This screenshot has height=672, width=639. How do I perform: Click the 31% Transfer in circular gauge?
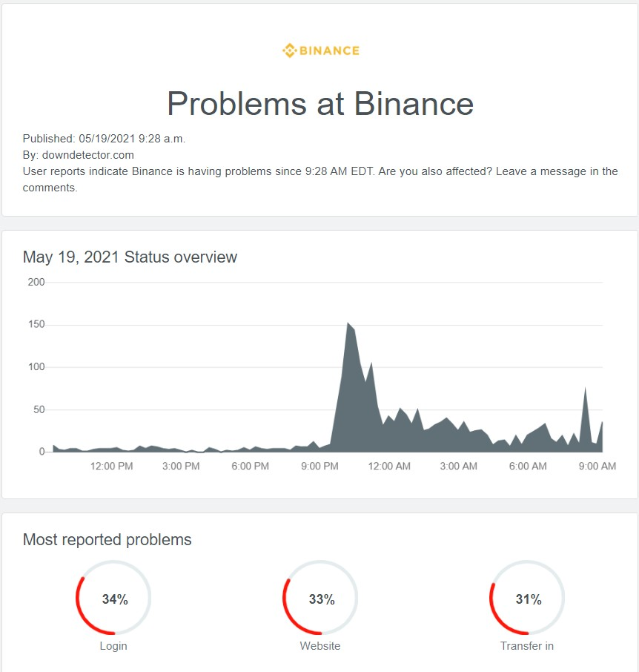(527, 599)
